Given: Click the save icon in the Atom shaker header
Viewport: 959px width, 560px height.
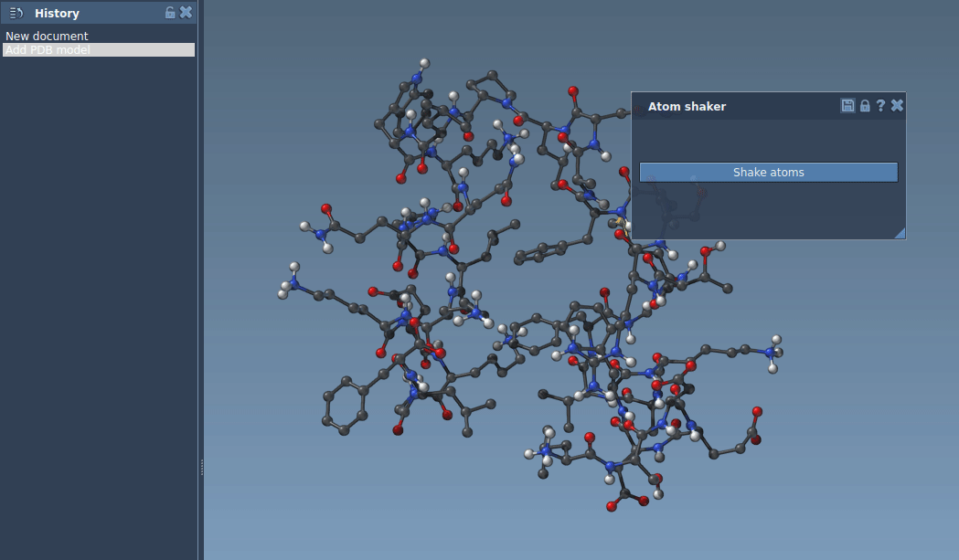Looking at the screenshot, I should pyautogui.click(x=847, y=105).
